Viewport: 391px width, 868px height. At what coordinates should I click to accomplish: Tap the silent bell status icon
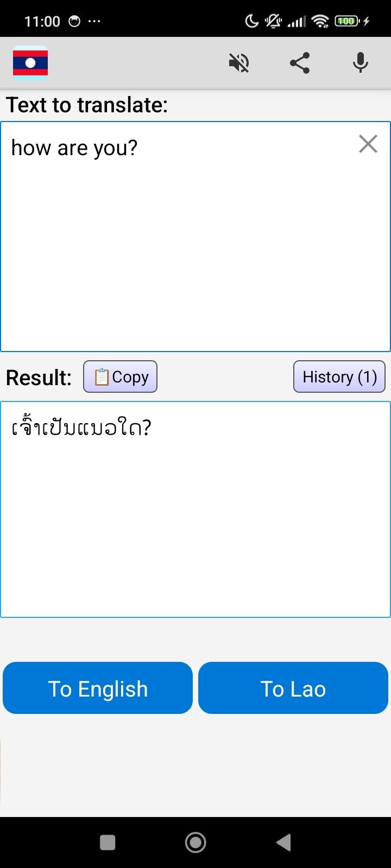click(x=273, y=21)
